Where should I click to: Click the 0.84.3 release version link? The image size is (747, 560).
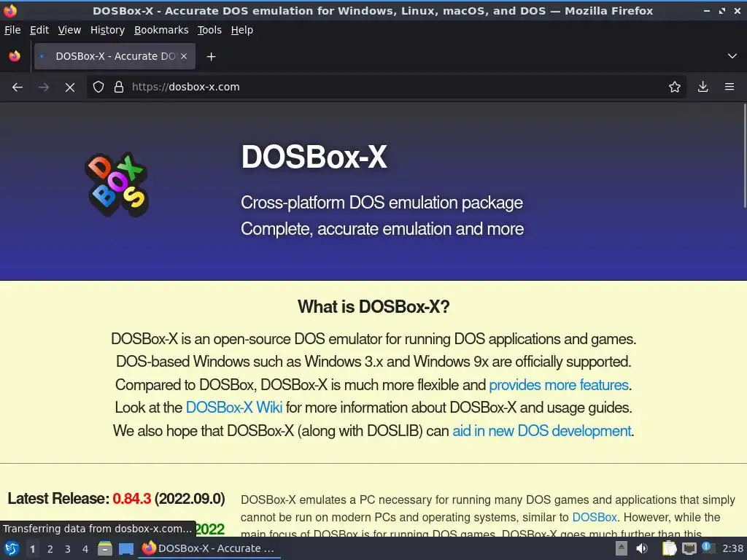[x=132, y=499]
